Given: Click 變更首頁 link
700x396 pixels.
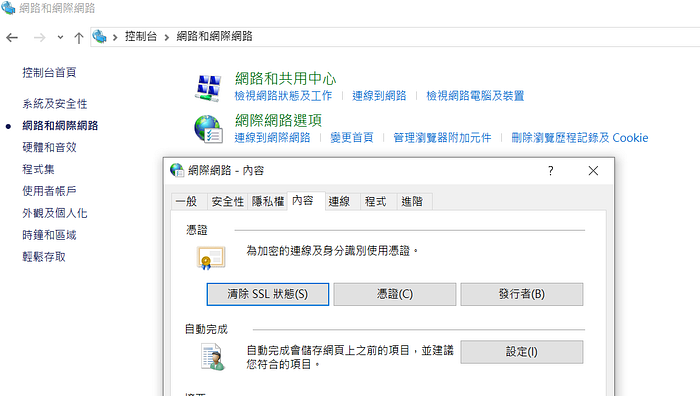Looking at the screenshot, I should 352,138.
